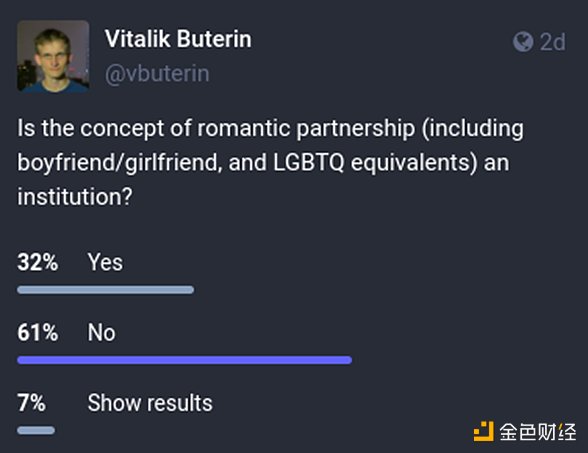Click the @vbuterin handle
The image size is (588, 453).
click(x=157, y=74)
